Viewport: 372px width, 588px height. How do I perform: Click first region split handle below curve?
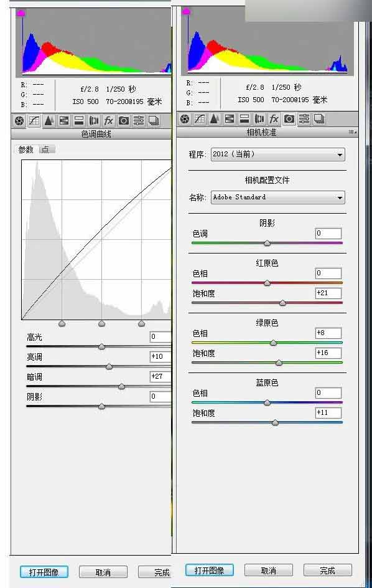click(x=62, y=324)
